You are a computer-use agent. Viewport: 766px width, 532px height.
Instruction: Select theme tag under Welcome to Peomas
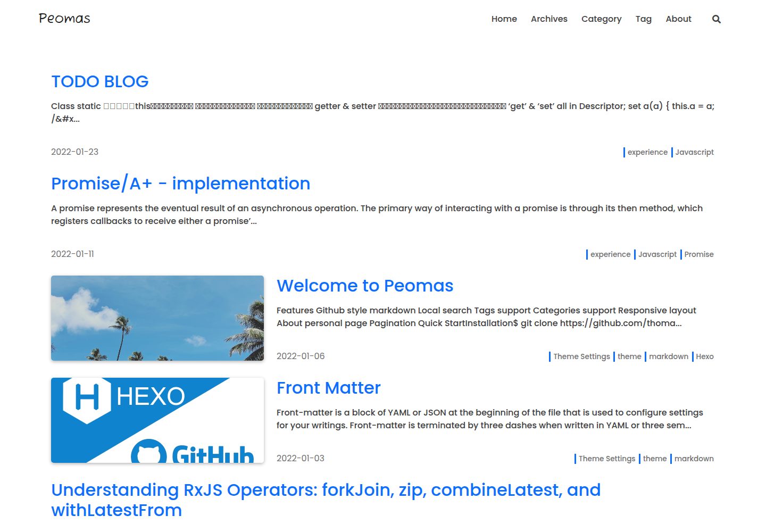click(629, 356)
